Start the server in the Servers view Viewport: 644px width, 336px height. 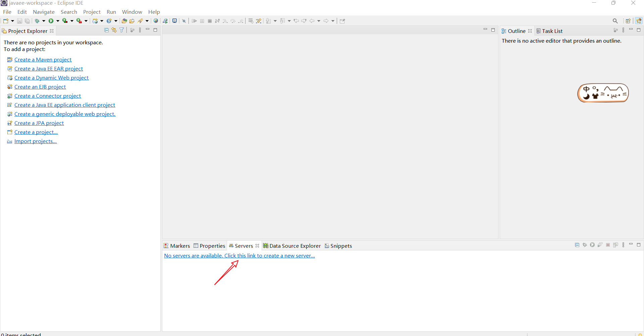(592, 245)
